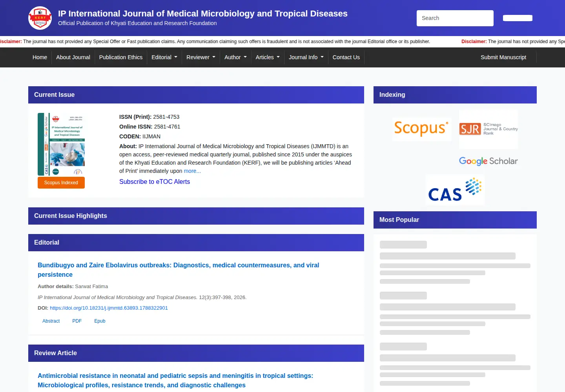Subscribe to eTOC Alerts link
This screenshot has width=565, height=392.
[155, 181]
